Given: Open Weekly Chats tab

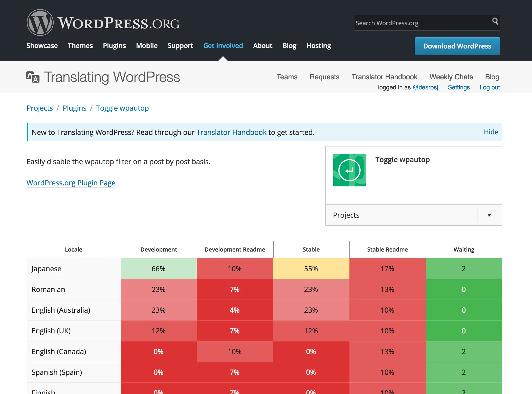Looking at the screenshot, I should pyautogui.click(x=451, y=77).
